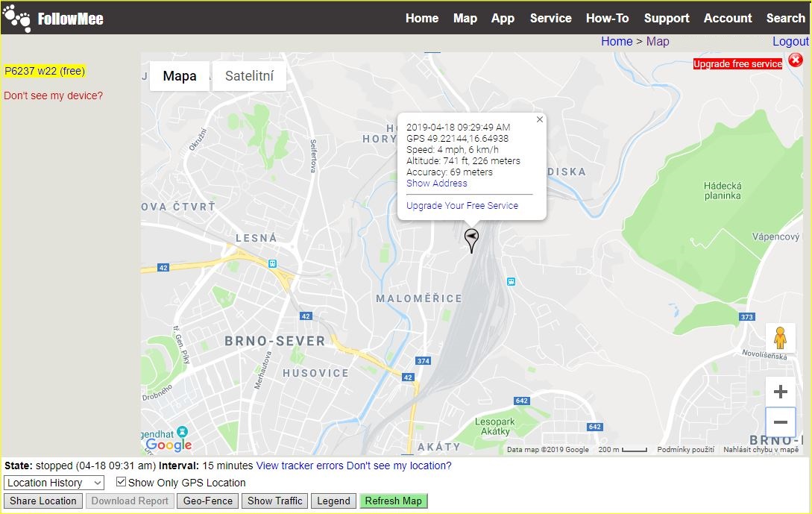Click the Logout link

(x=790, y=42)
